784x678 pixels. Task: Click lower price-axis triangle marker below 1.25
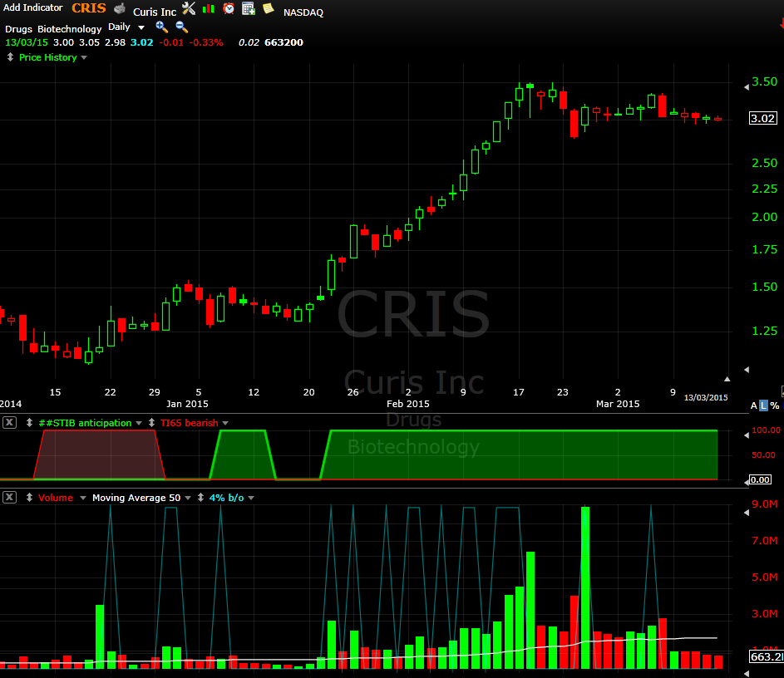(x=747, y=370)
